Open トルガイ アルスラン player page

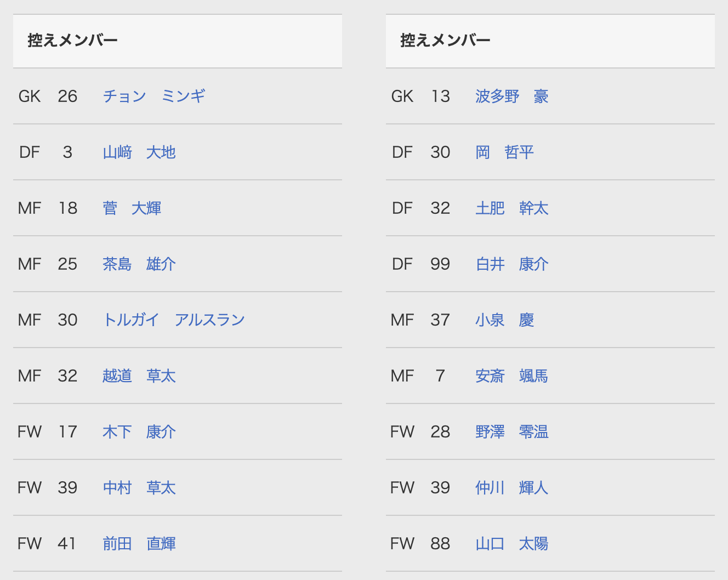[x=174, y=320]
